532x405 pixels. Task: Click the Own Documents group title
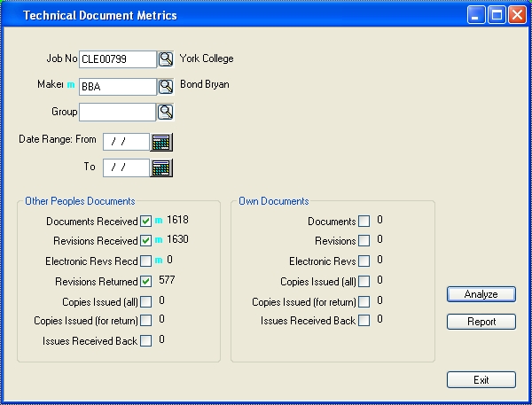(x=274, y=201)
